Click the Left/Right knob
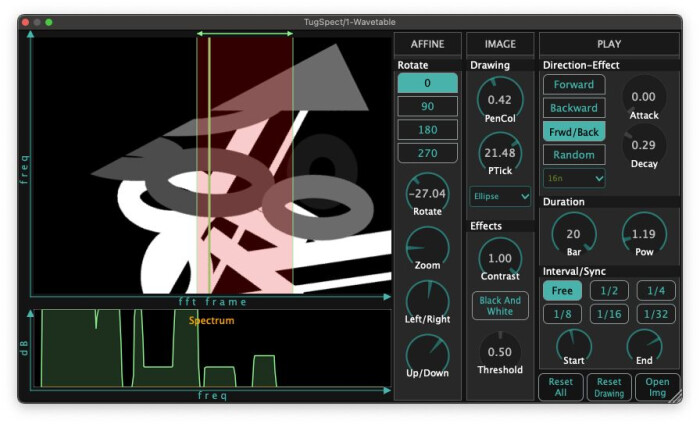The image size is (700, 424). [427, 301]
